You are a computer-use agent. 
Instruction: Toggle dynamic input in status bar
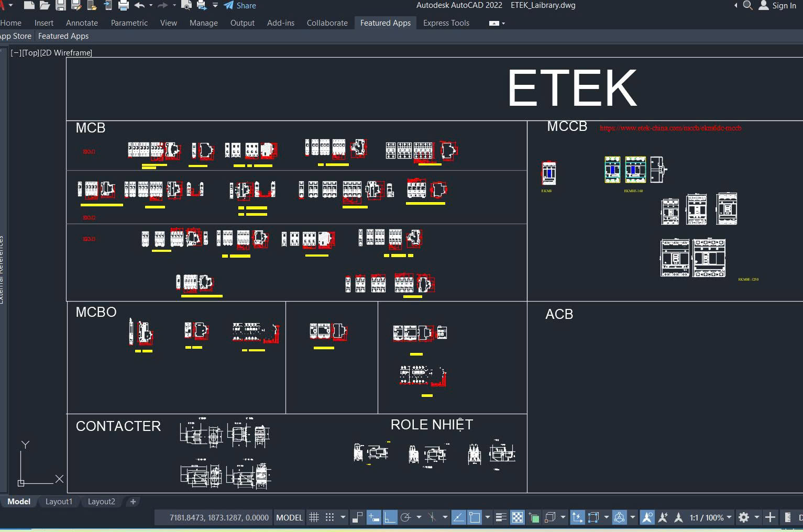[373, 517]
